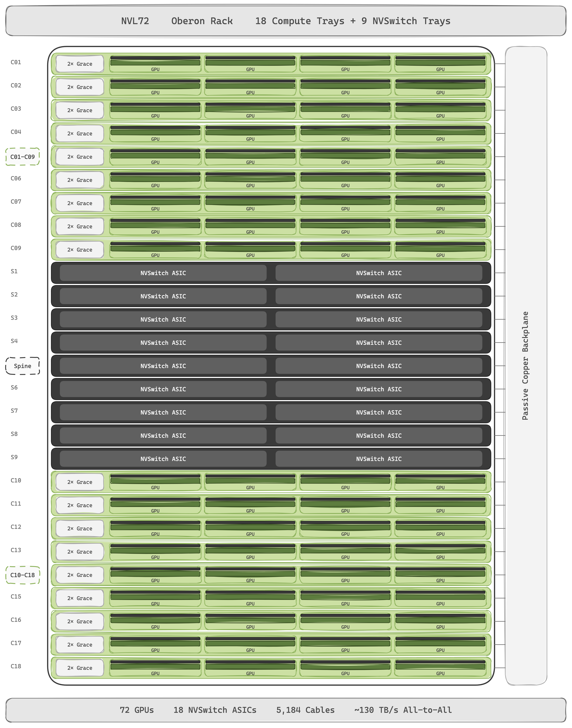Click the 2× Grace box in row C01
The width and height of the screenshot is (572, 728).
(80, 64)
